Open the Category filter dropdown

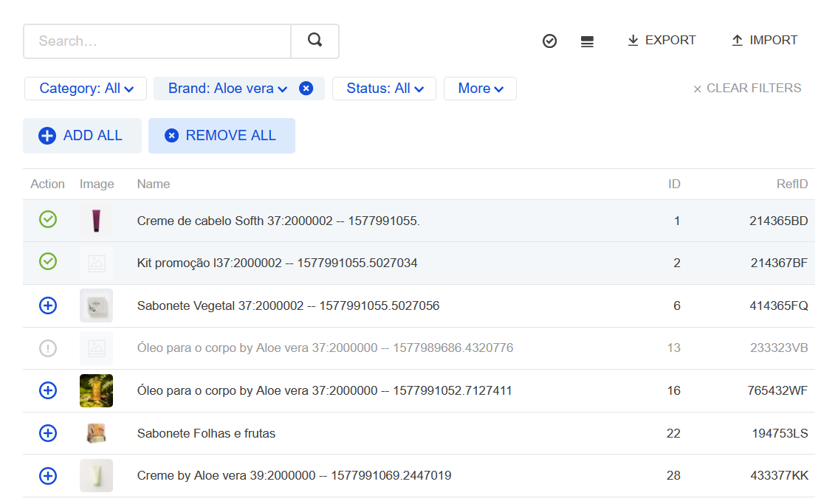pyautogui.click(x=85, y=87)
